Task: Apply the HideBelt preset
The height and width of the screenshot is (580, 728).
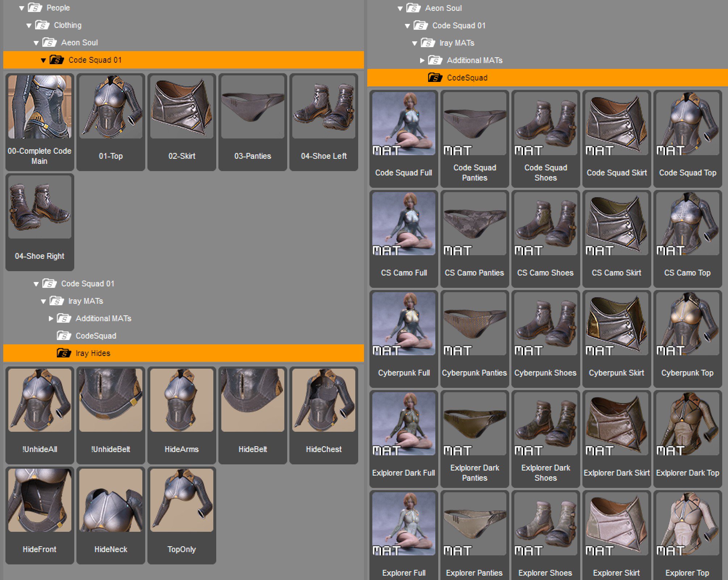Action: [x=253, y=415]
